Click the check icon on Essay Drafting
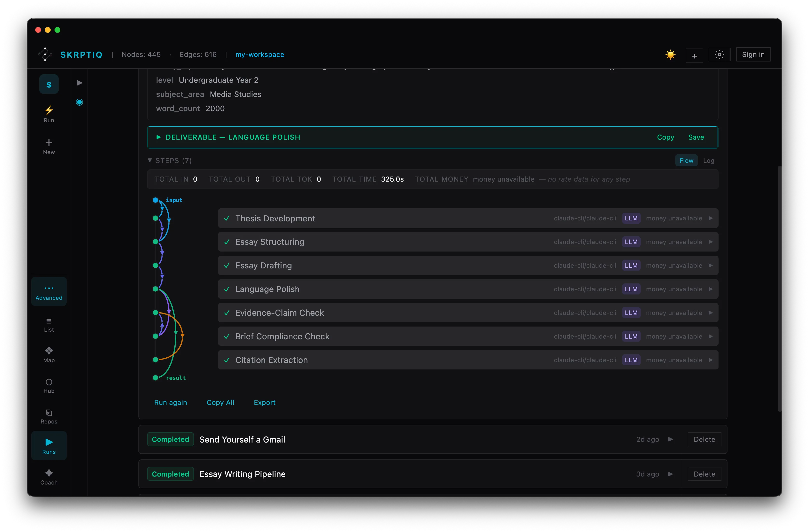This screenshot has height=532, width=809. click(227, 266)
